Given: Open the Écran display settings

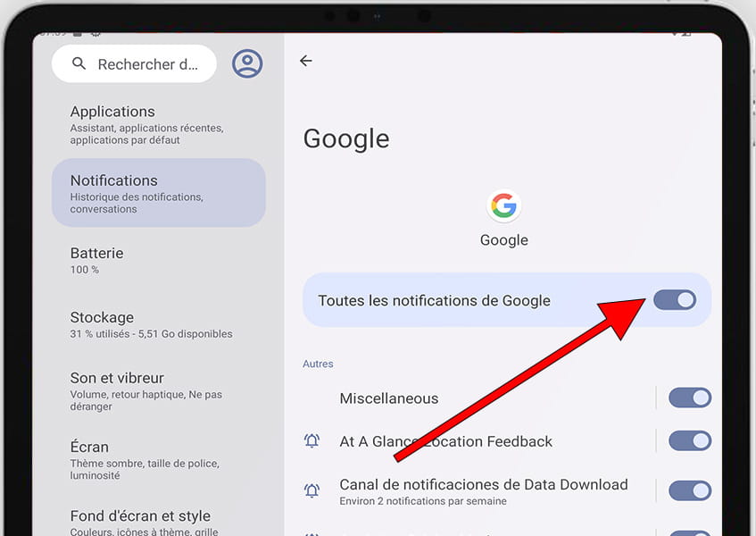Looking at the screenshot, I should pyautogui.click(x=159, y=460).
